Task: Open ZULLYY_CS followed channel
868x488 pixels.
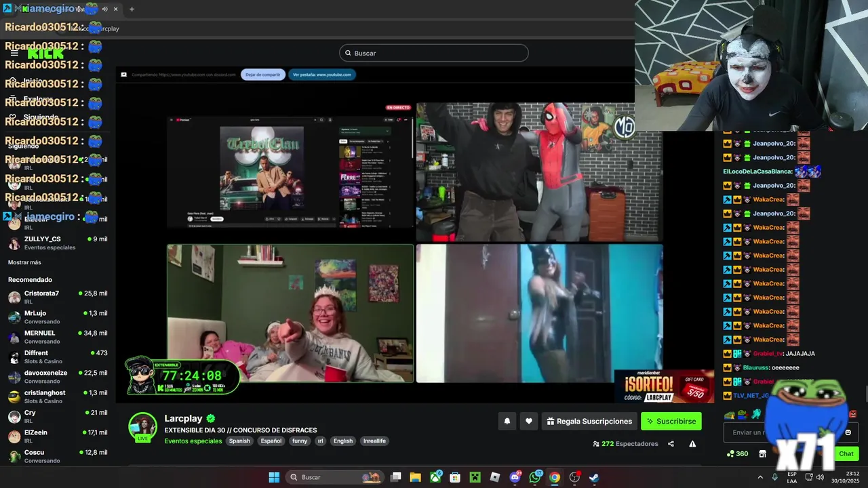Action: [58, 243]
